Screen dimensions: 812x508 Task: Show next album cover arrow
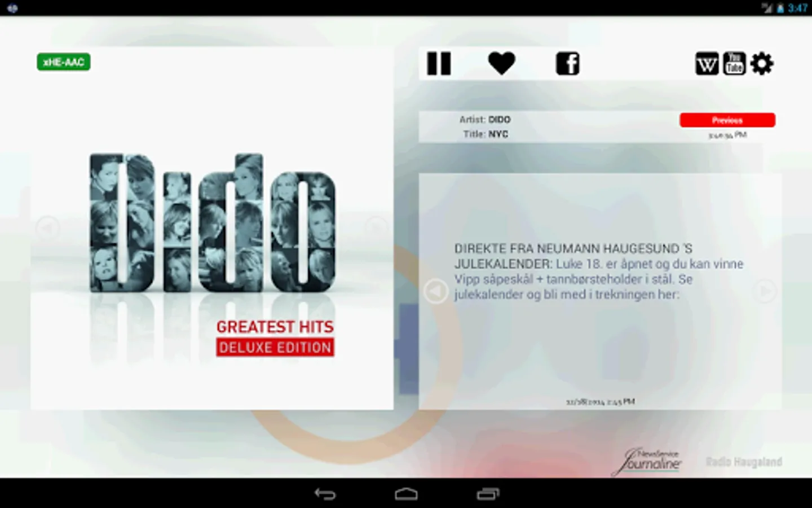[376, 229]
